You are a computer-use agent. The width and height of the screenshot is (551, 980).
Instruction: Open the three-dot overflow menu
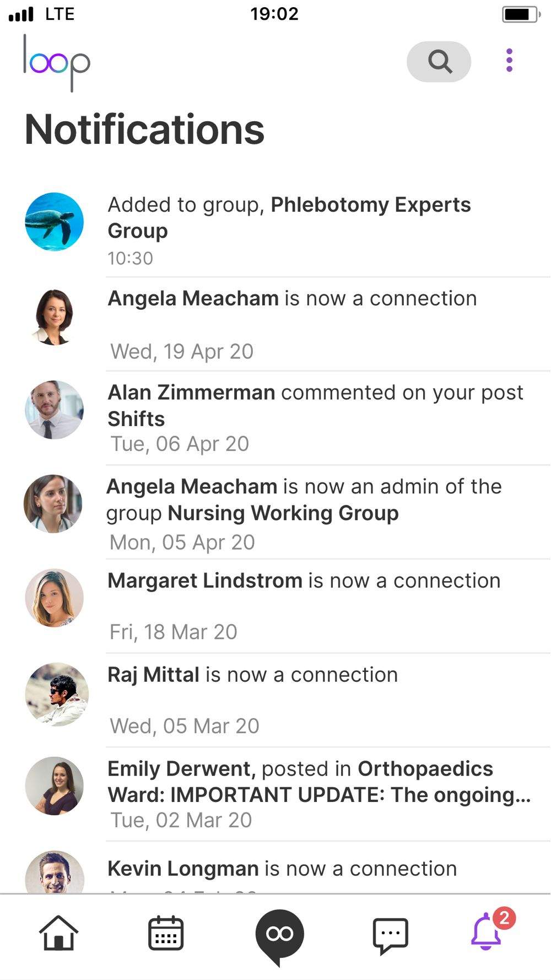coord(509,61)
